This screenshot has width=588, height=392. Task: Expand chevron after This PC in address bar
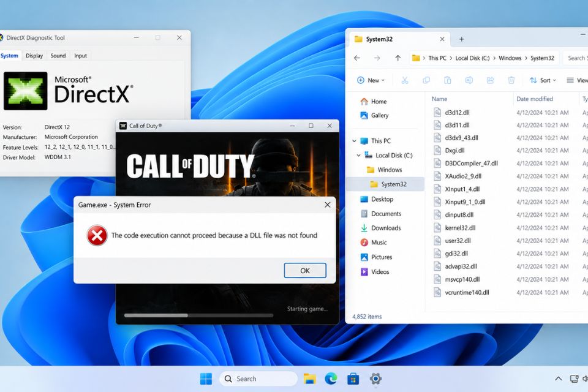(x=451, y=58)
